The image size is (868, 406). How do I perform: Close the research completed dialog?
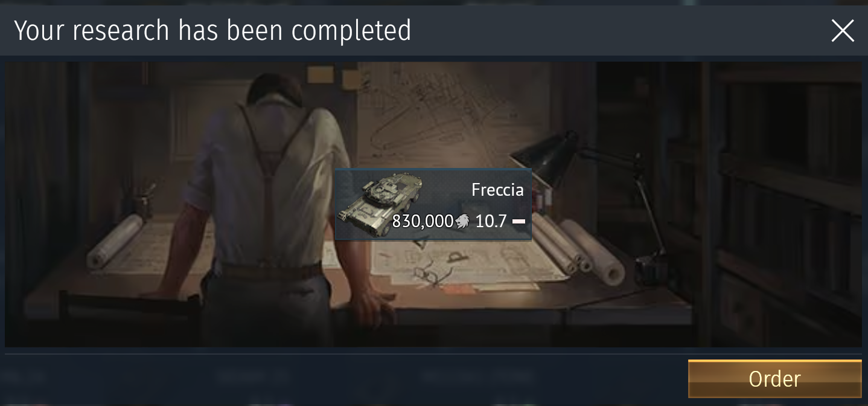click(842, 30)
